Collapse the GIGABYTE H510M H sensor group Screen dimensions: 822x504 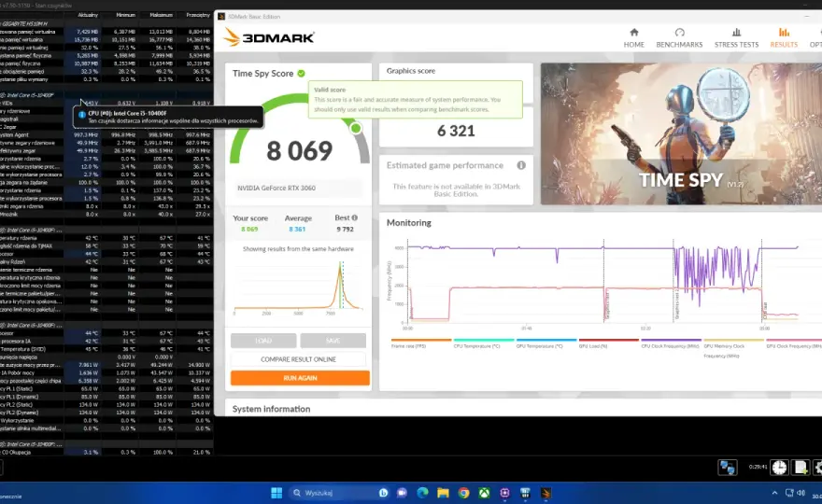pyautogui.click(x=23, y=23)
